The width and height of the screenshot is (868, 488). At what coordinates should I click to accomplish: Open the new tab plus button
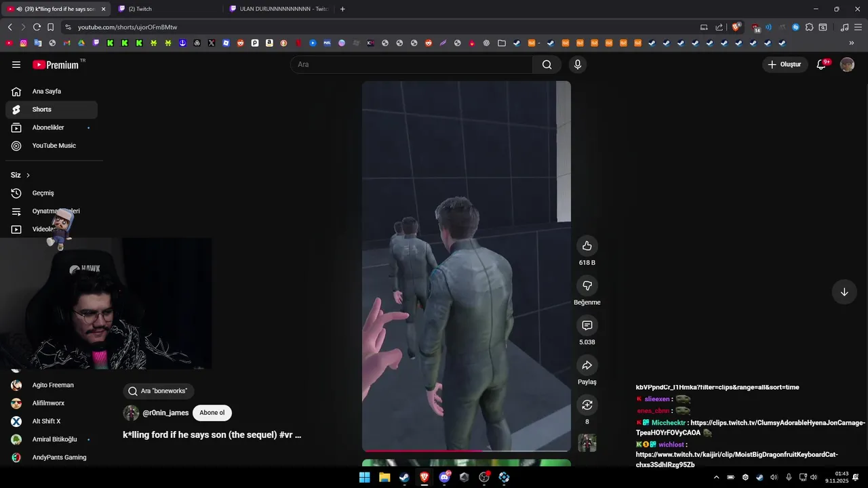[x=342, y=9]
